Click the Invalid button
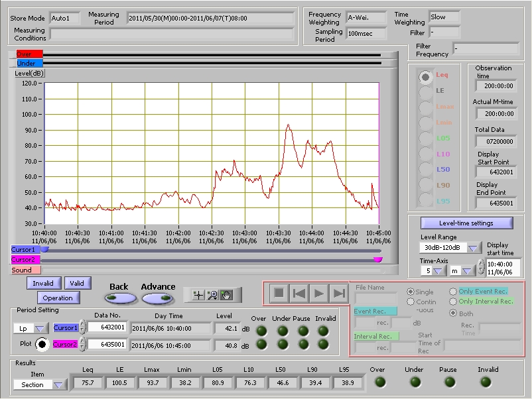The width and height of the screenshot is (532, 399). pos(43,283)
